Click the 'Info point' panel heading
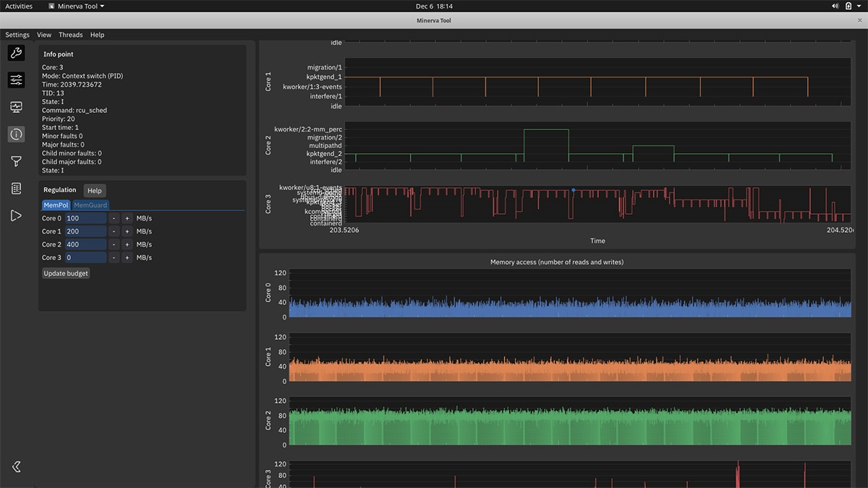868x488 pixels. tap(59, 54)
